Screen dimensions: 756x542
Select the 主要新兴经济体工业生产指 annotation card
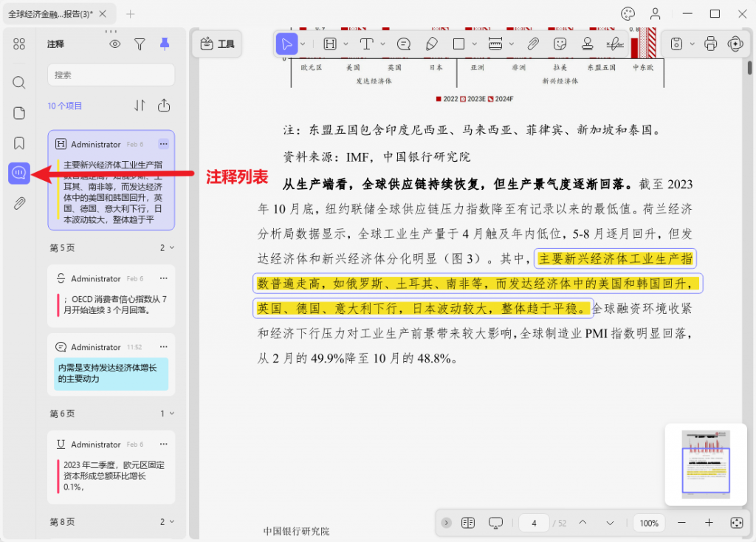coord(111,180)
